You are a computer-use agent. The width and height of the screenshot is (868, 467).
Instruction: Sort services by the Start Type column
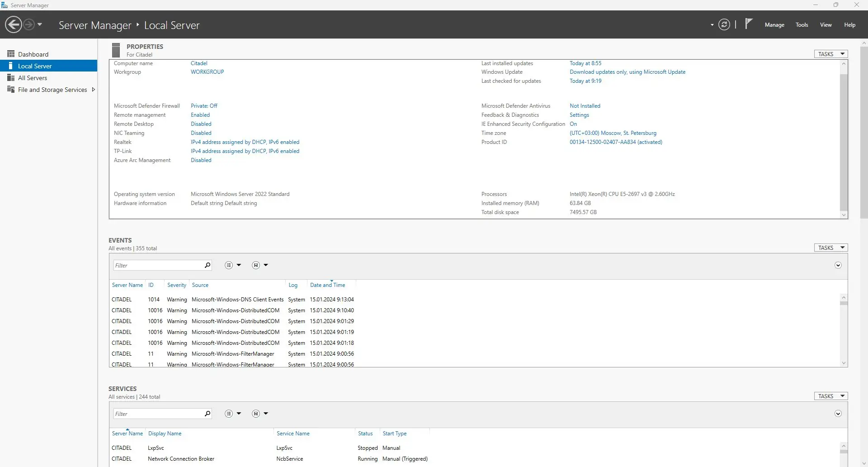point(395,434)
